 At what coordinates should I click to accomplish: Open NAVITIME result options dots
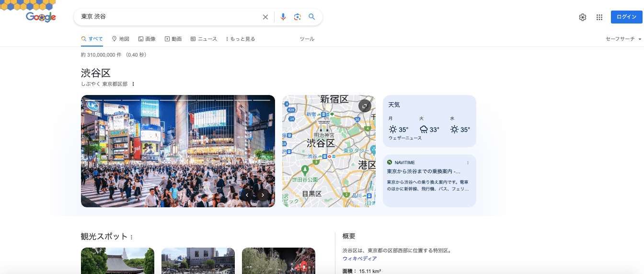[x=468, y=163]
